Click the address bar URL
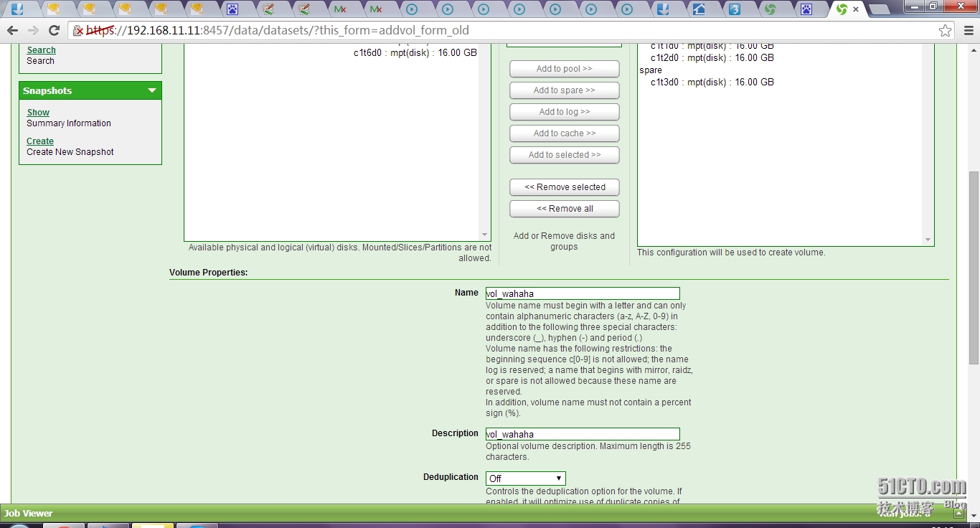980x528 pixels. (278, 31)
